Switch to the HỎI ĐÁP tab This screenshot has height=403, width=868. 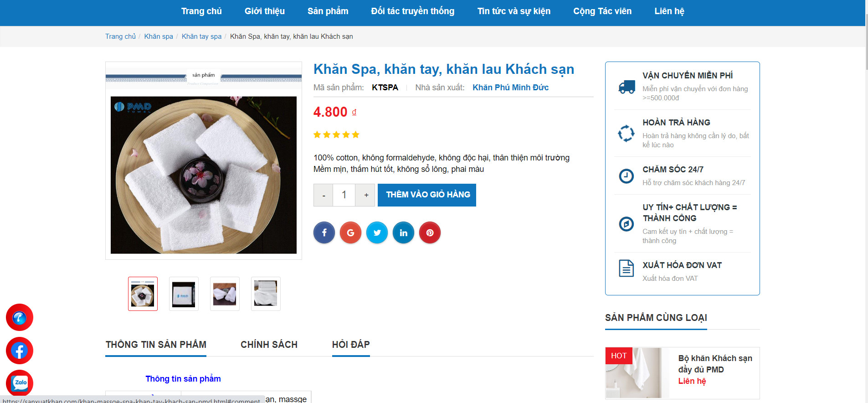coord(351,345)
